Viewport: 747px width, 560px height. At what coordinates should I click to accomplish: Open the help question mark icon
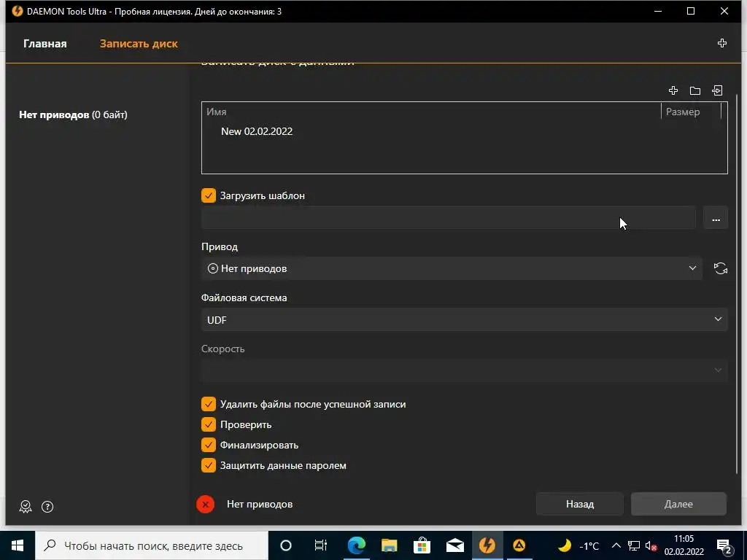(x=47, y=507)
